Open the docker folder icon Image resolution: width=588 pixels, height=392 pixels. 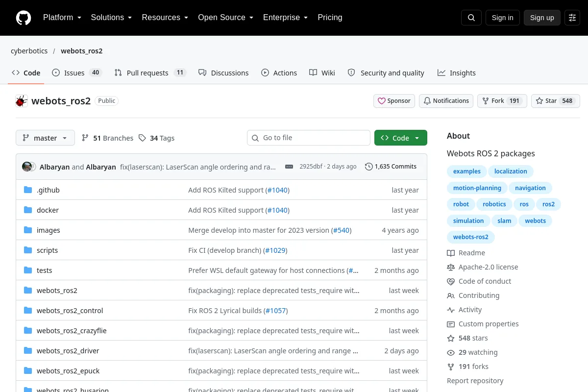pos(28,210)
